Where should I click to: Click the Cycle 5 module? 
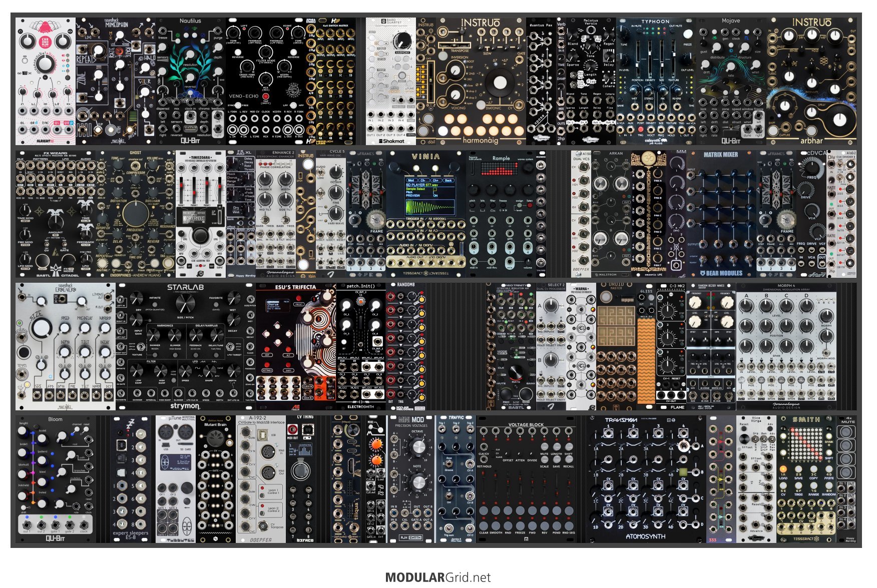331,214
